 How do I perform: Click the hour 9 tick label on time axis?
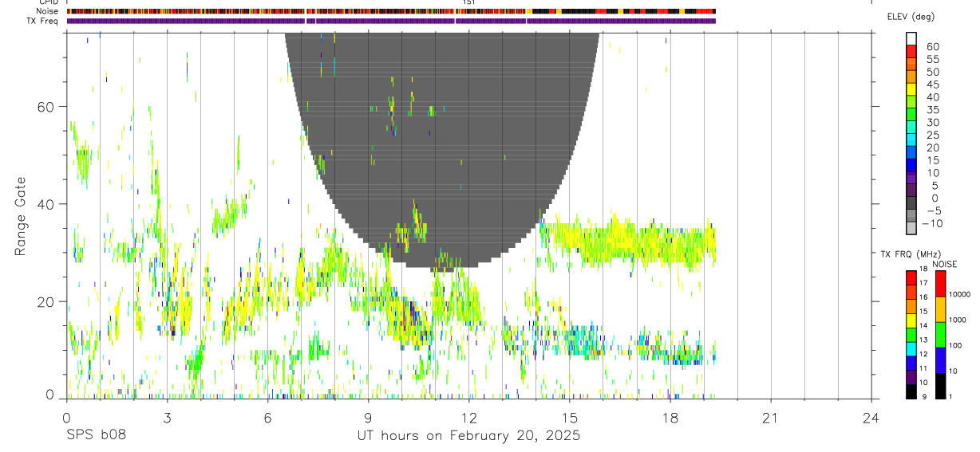pos(368,417)
